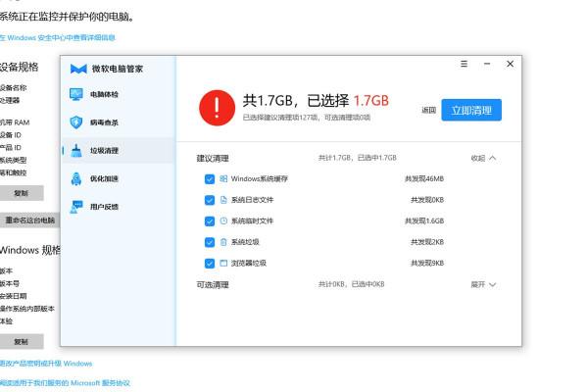Switch to 电脑体检 tab
The image size is (588, 392).
click(x=119, y=94)
